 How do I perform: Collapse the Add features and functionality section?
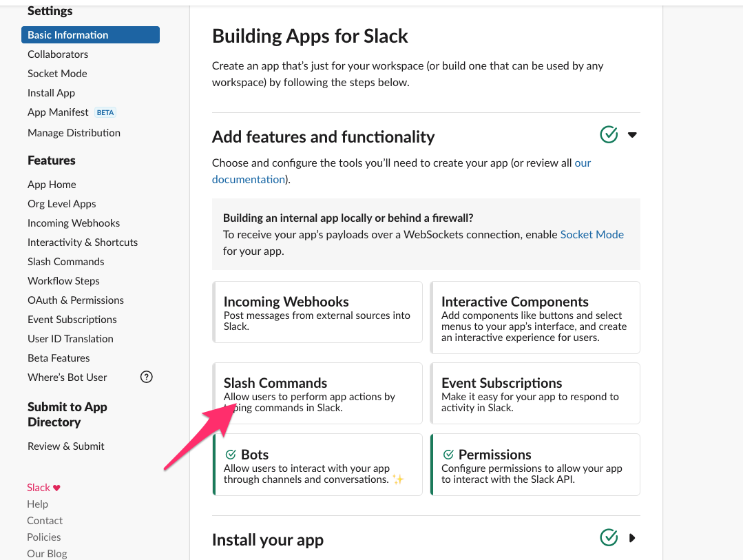click(632, 135)
